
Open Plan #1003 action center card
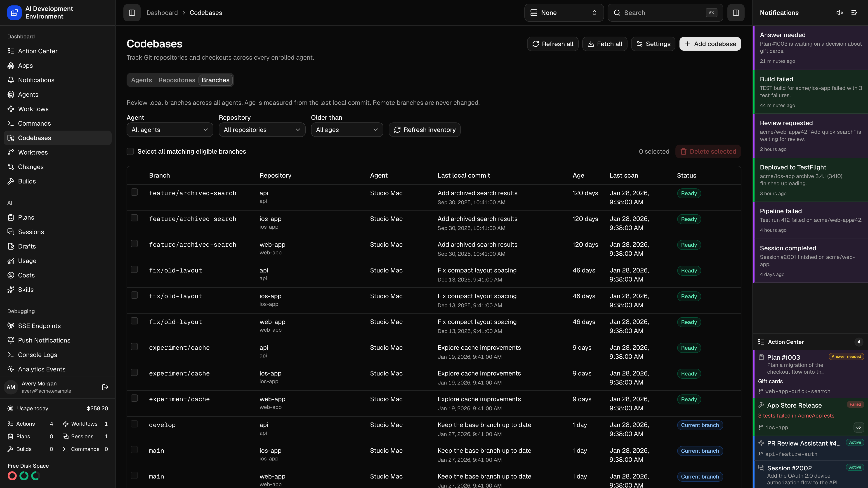[x=810, y=374]
